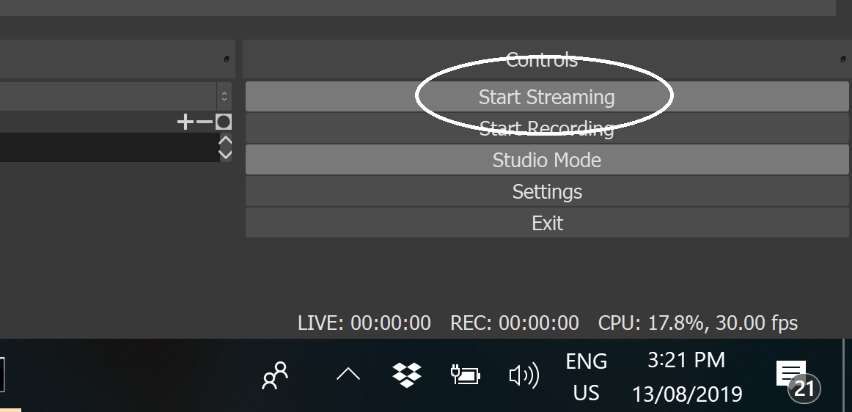Open OBS Settings from the Controls panel
The height and width of the screenshot is (412, 852).
pos(547,191)
